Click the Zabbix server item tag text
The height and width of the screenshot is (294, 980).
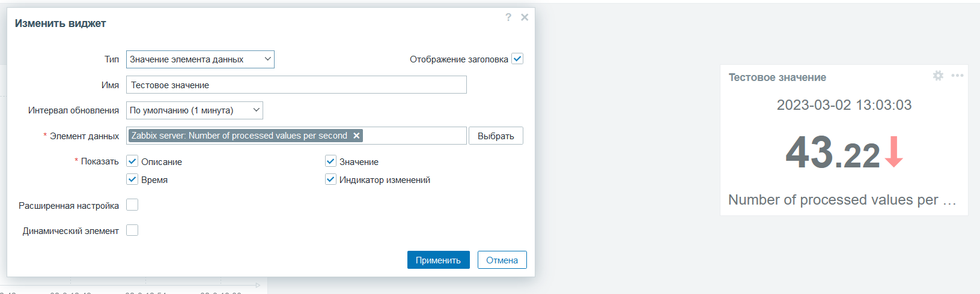[x=239, y=136]
